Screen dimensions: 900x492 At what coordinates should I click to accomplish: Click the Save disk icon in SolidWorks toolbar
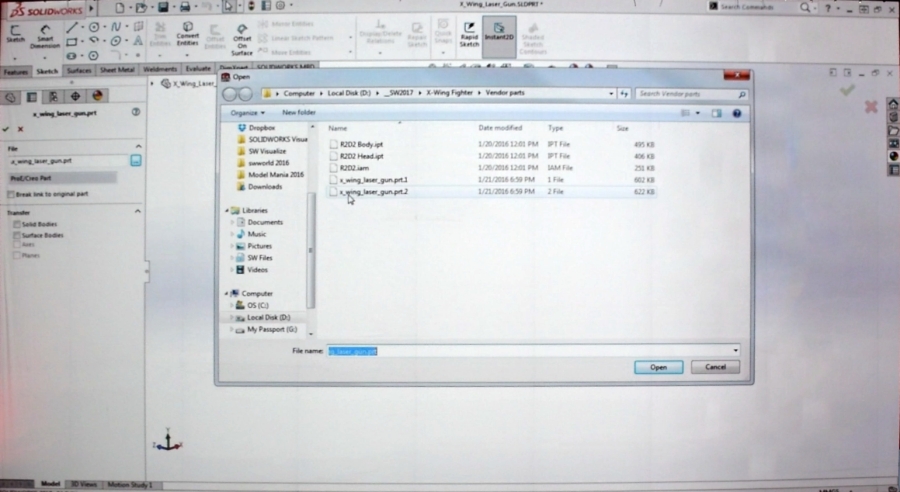click(163, 7)
